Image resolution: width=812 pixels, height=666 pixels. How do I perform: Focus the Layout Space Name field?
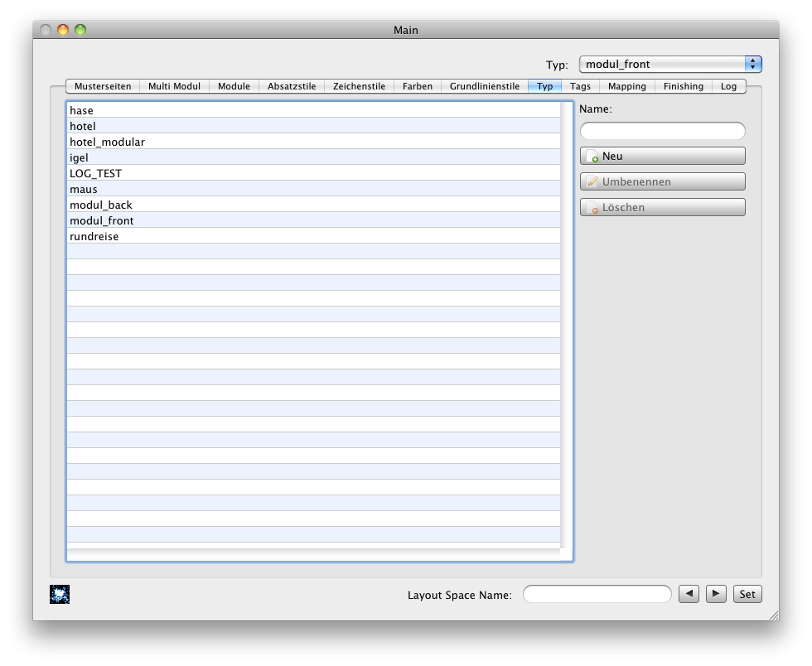pos(597,594)
